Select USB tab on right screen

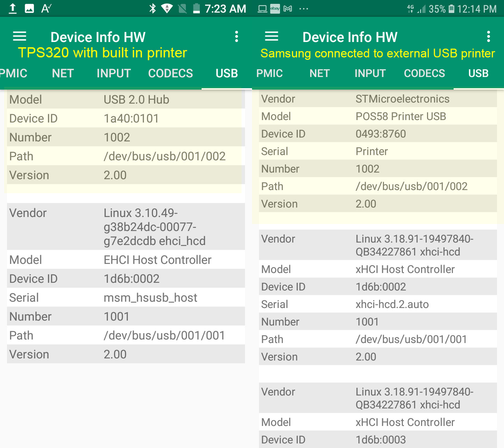[478, 73]
